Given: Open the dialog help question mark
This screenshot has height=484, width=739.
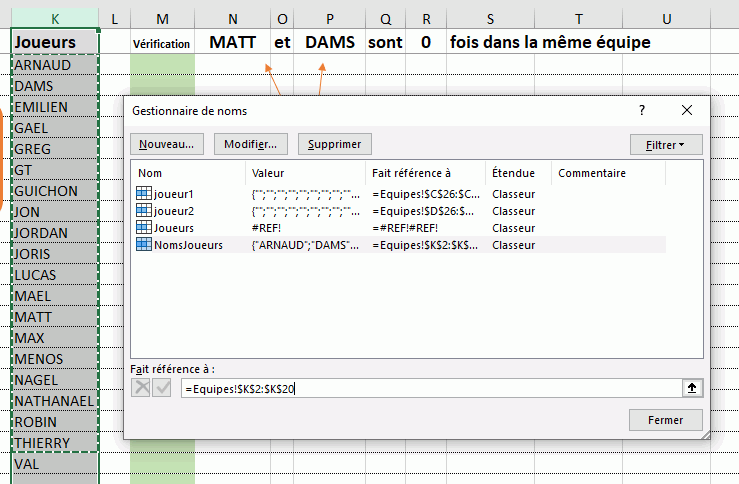Looking at the screenshot, I should pos(642,110).
